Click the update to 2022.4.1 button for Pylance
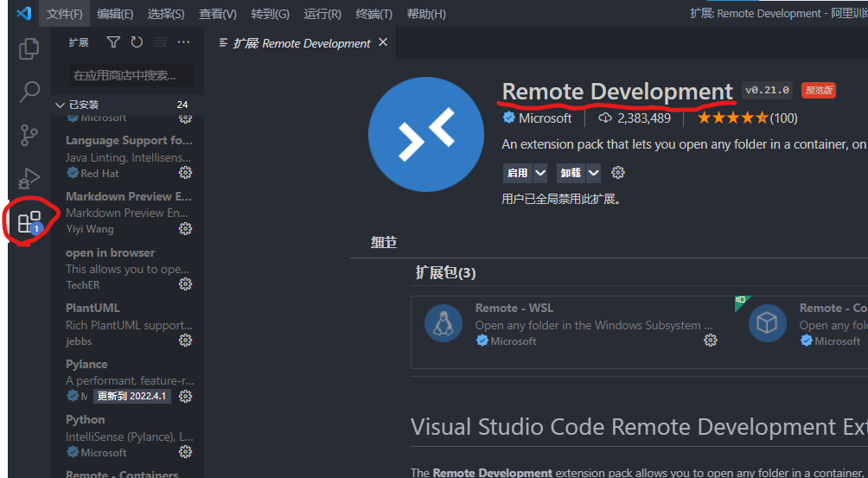This screenshot has width=868, height=478. (131, 396)
